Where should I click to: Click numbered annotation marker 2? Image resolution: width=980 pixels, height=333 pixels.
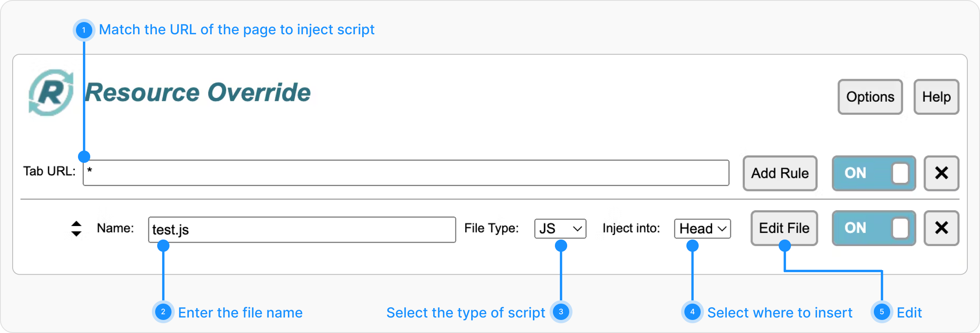point(163,312)
